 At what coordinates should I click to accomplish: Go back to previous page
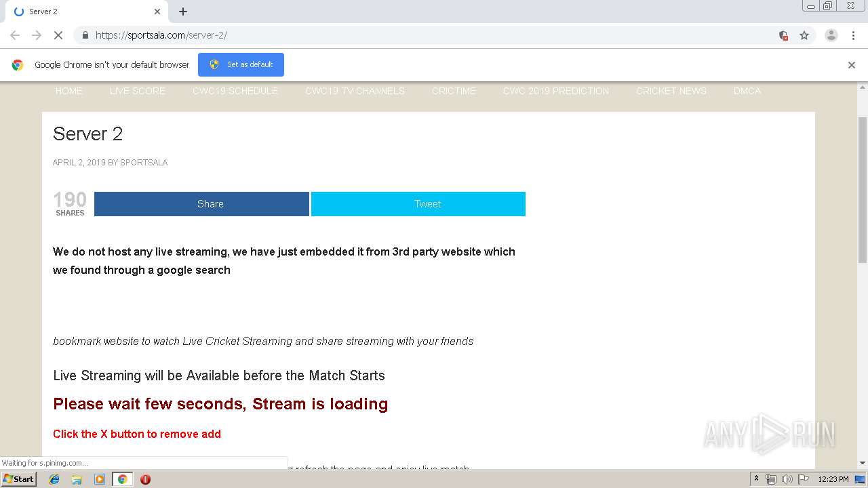15,35
